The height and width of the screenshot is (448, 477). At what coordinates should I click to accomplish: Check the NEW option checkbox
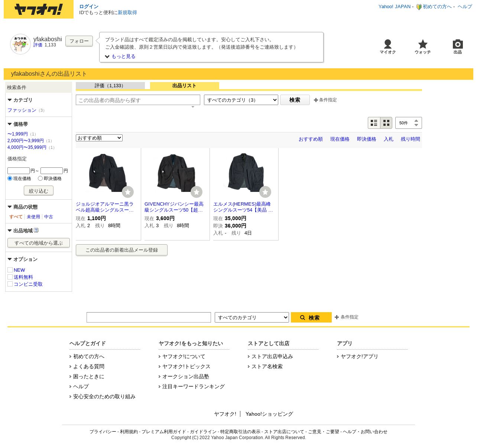[10, 270]
